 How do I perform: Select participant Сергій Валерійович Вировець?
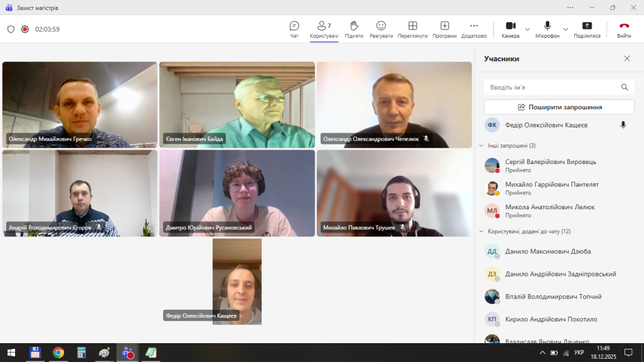pos(559,165)
